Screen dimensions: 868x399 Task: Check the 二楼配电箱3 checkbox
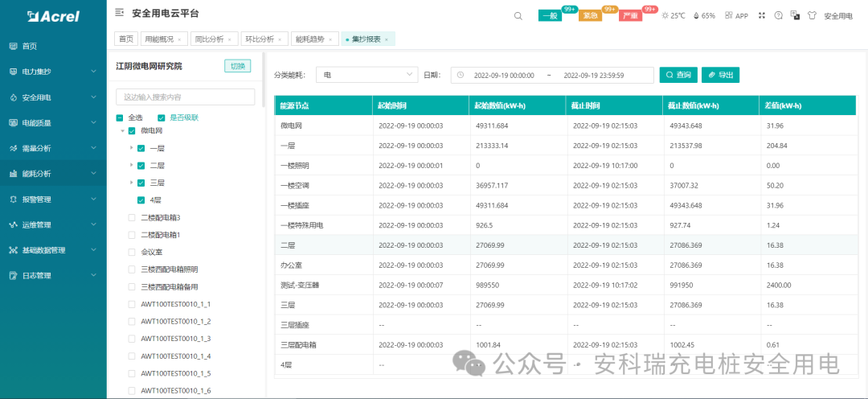pos(132,217)
